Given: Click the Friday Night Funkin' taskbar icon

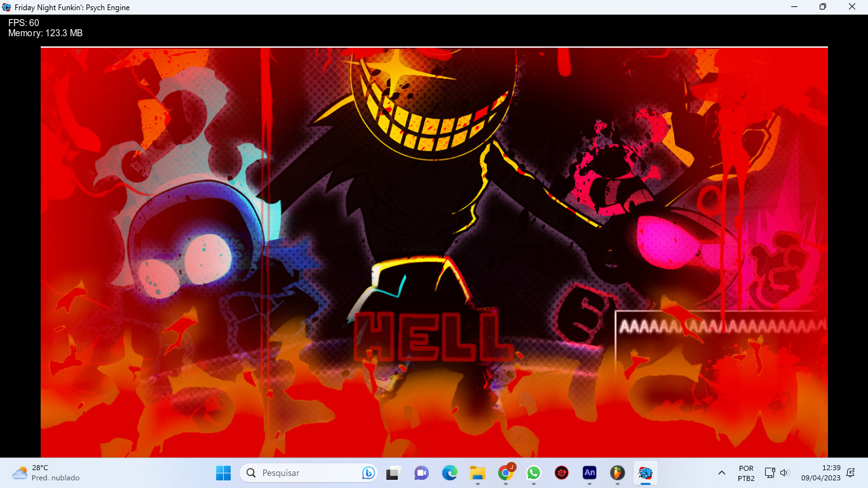Looking at the screenshot, I should (646, 473).
